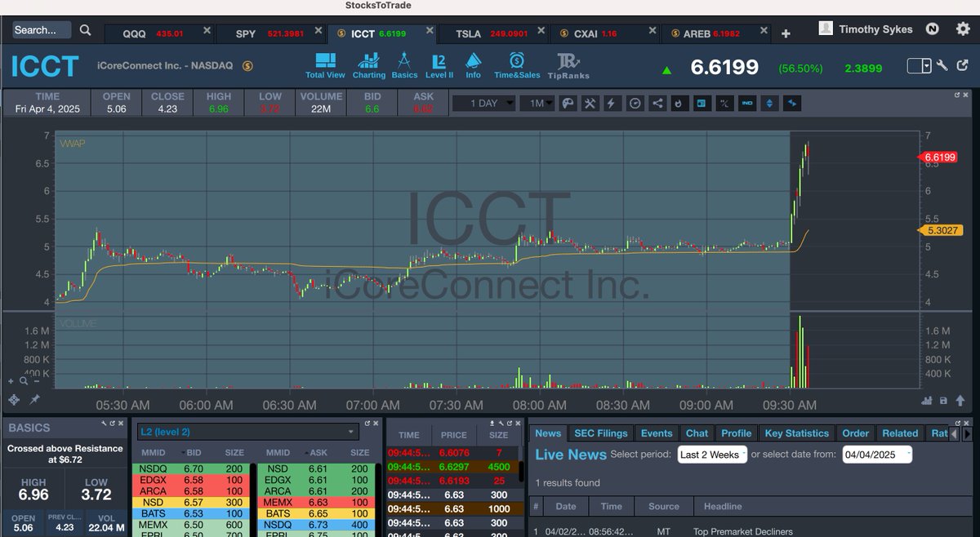Open the 1 DAY timeframe dropdown
This screenshot has width=980, height=537.
[483, 103]
